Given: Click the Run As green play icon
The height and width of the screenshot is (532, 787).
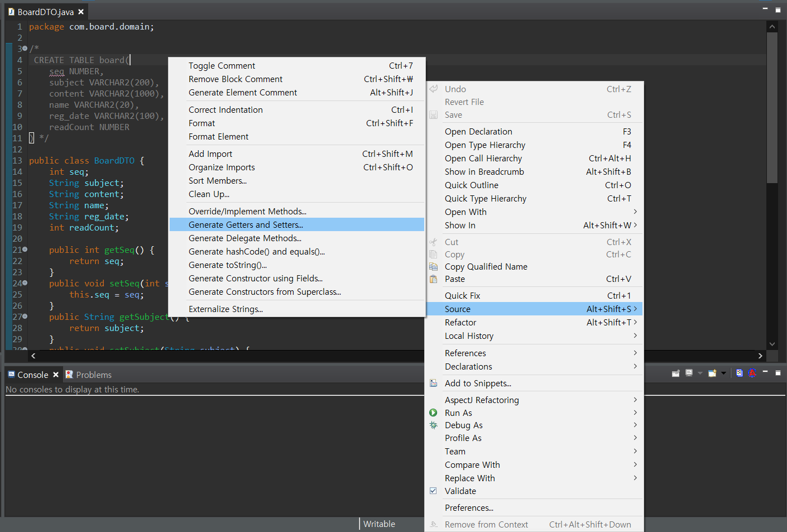Looking at the screenshot, I should (433, 413).
